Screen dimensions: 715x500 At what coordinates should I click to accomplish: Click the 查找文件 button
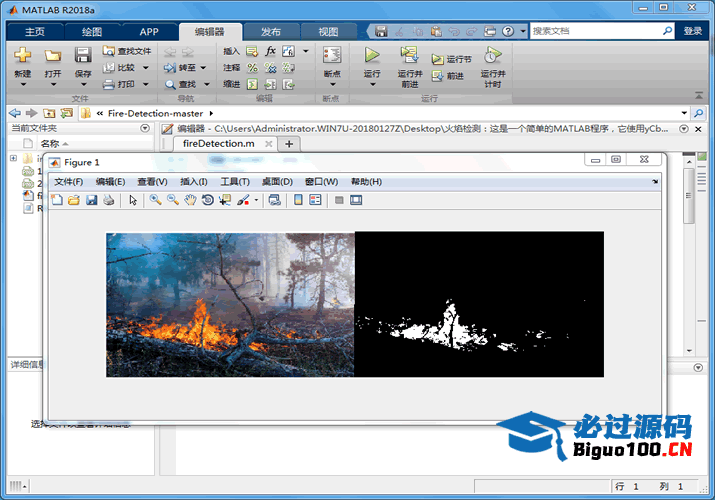[128, 51]
